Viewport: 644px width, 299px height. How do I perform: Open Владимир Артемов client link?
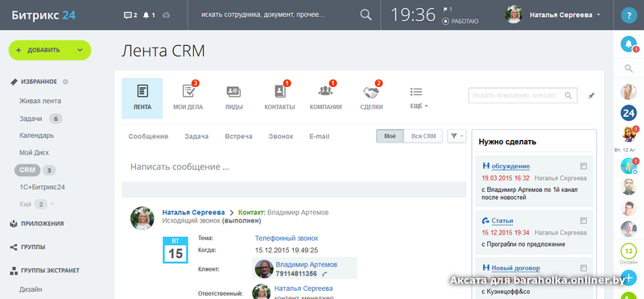(307, 264)
